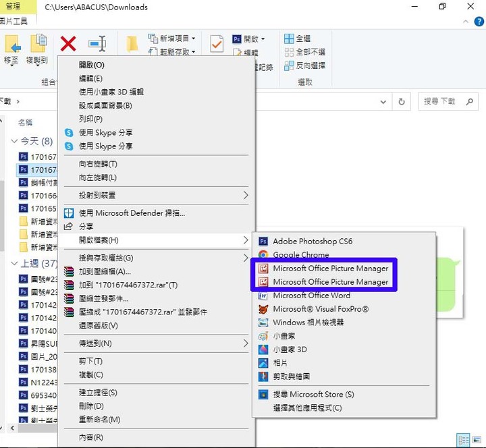Switch to details view icon at bottom right
Image resolution: width=486 pixels, height=448 pixels.
pyautogui.click(x=463, y=440)
